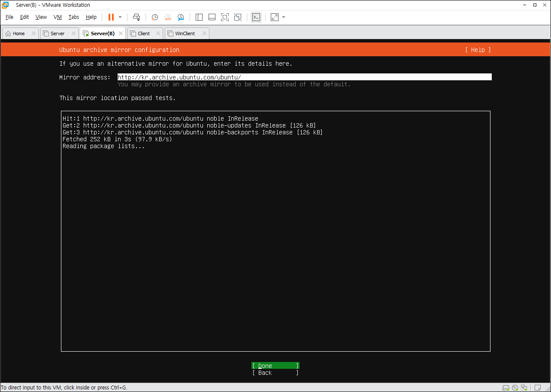This screenshot has height=392, width=551.
Task: Open the Edit menu
Action: coord(24,17)
